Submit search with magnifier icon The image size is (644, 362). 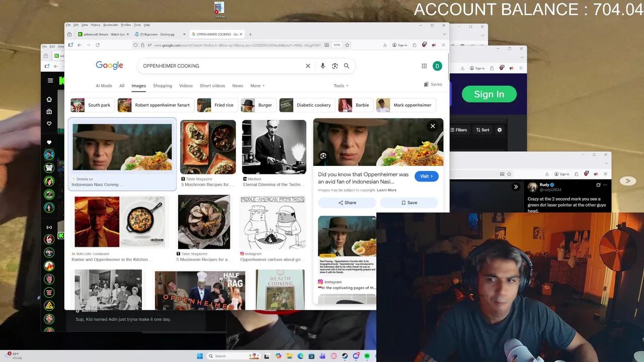(x=347, y=66)
